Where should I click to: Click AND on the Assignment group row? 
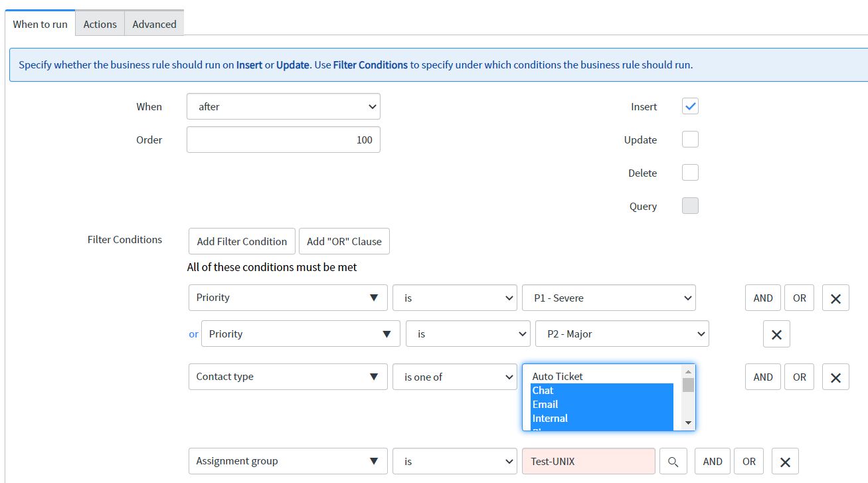(713, 461)
